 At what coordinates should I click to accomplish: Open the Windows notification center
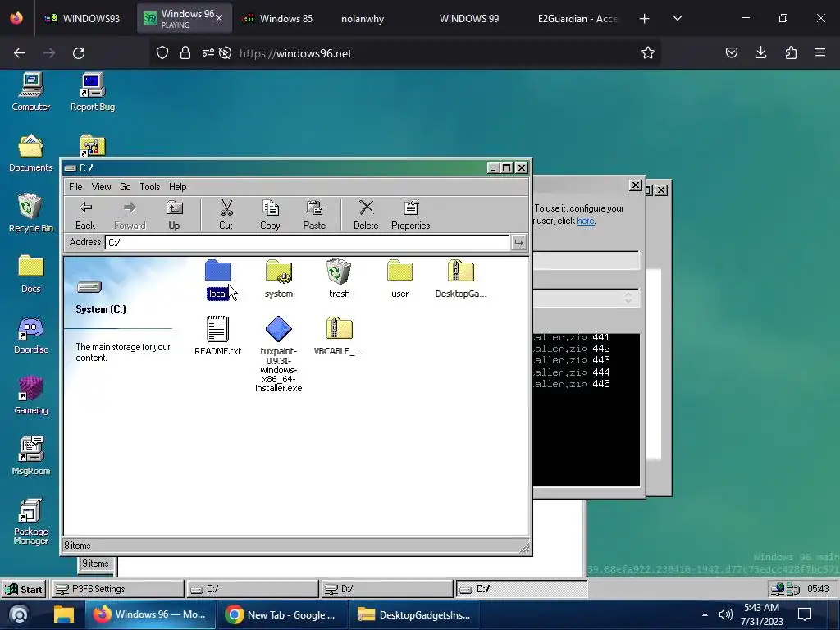(x=805, y=615)
